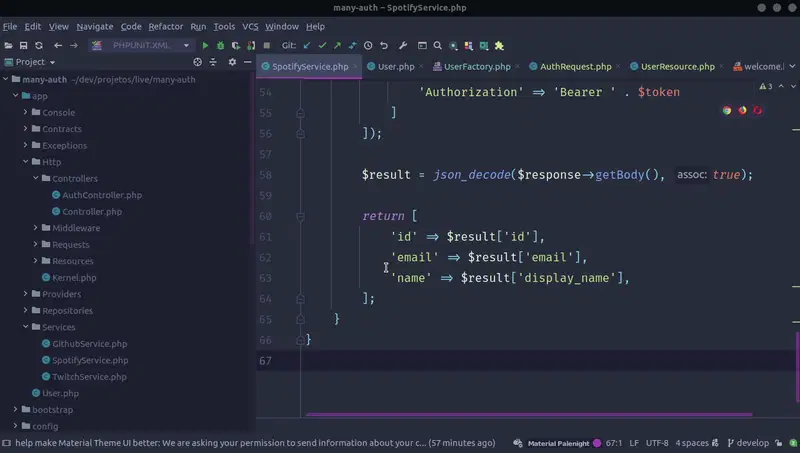Open TwitchService.php in project tree
This screenshot has width=800, height=453.
[x=89, y=377]
